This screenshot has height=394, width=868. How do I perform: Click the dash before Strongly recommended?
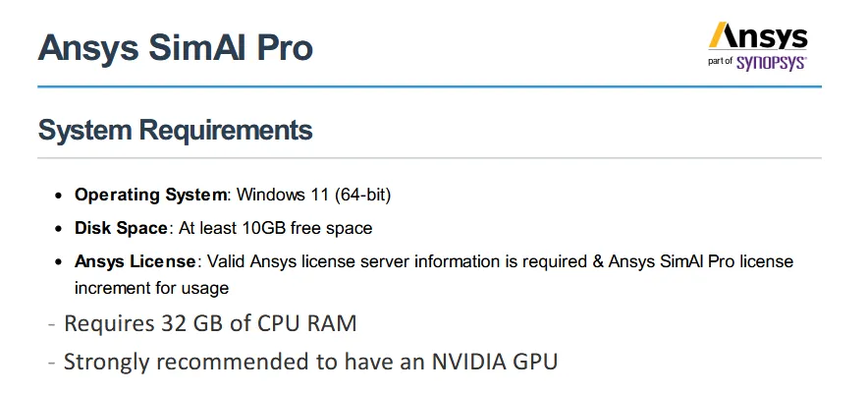(49, 362)
